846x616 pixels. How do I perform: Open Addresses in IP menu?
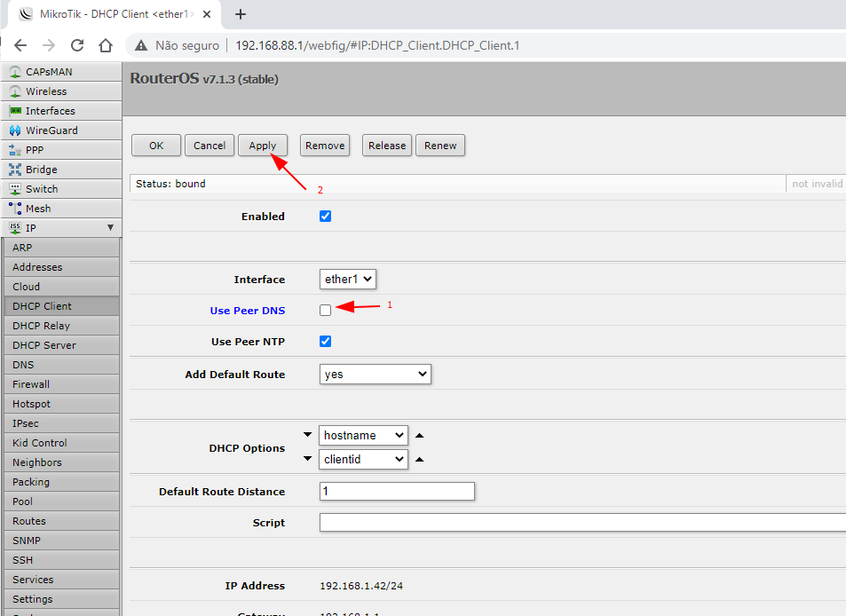(x=61, y=267)
